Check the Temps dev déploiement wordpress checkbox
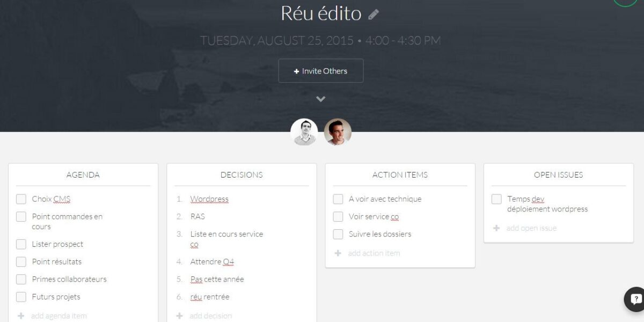This screenshot has height=322, width=644. (x=496, y=199)
